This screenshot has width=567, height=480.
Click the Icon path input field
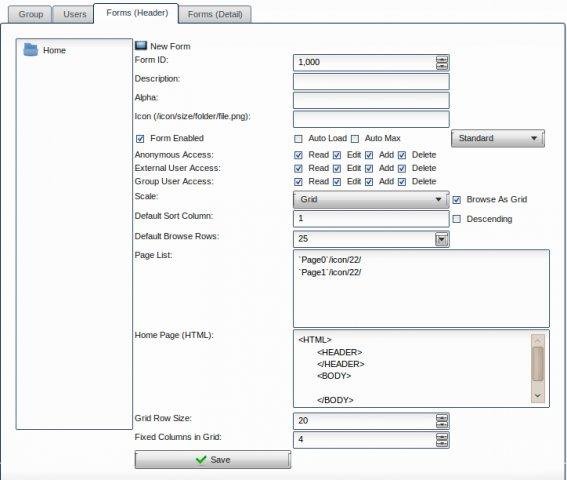point(371,119)
